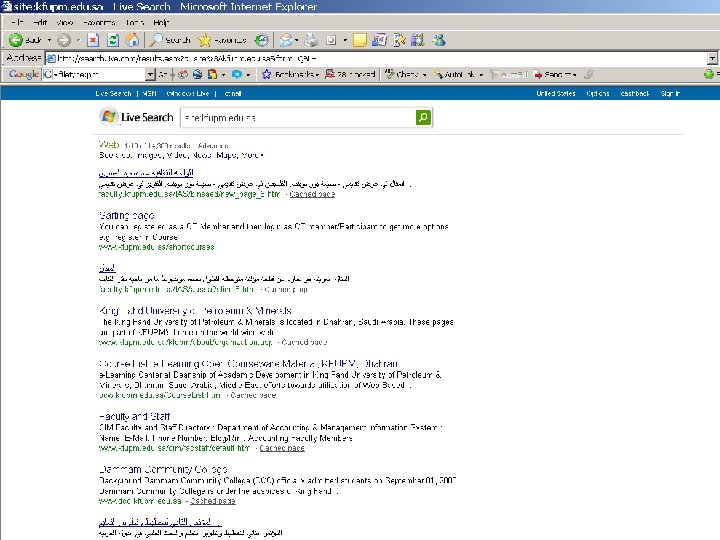Image resolution: width=720 pixels, height=540 pixels.
Task: Click the Google toolbar search box
Action: tap(94, 74)
